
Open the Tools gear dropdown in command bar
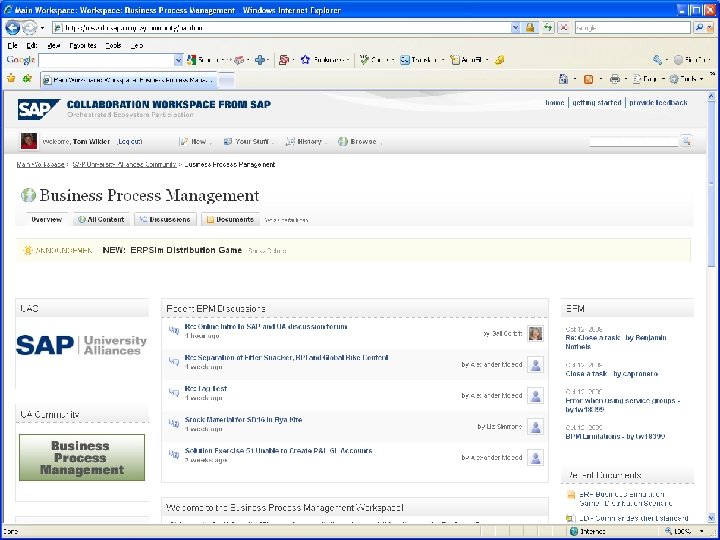click(686, 79)
